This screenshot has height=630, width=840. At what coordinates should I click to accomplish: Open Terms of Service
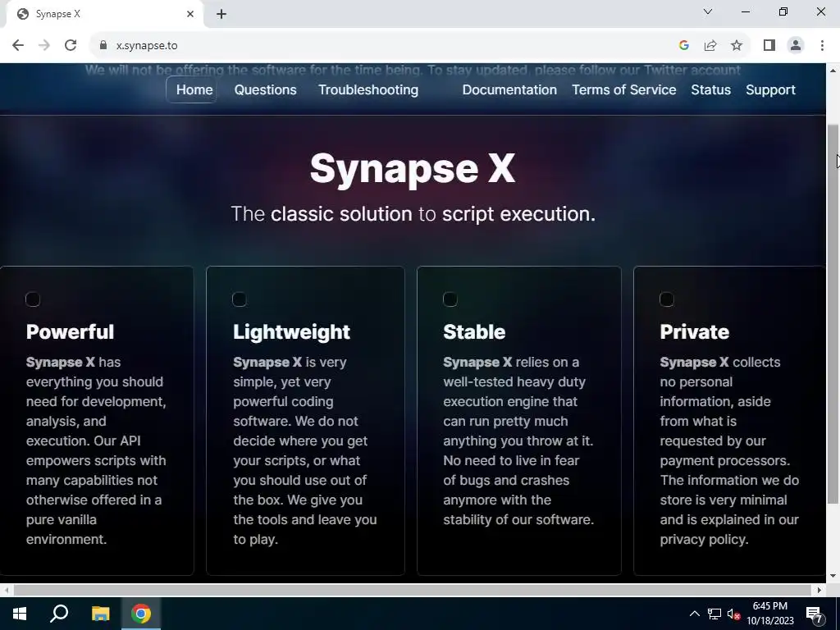pos(623,89)
